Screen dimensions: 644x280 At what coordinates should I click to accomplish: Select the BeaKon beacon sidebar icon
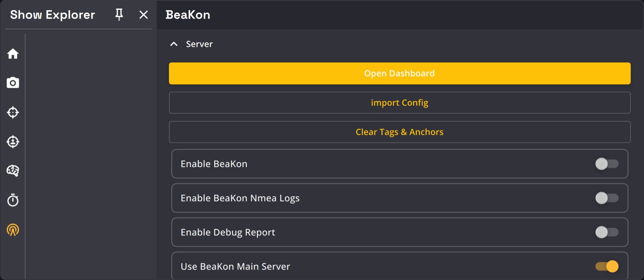click(13, 230)
